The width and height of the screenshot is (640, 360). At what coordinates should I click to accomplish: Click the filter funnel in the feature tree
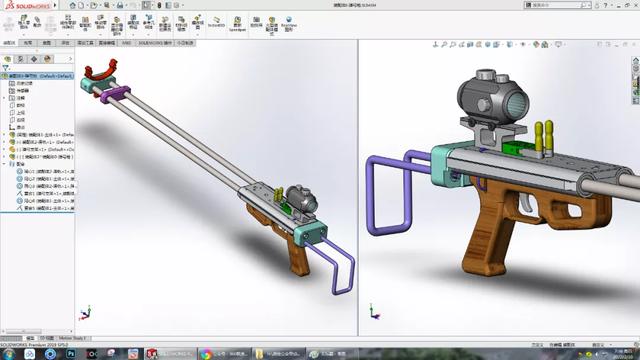tap(5, 68)
